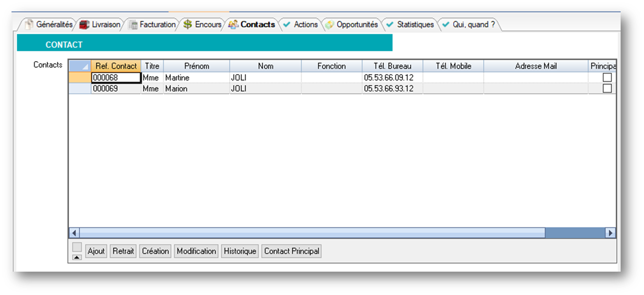The image size is (644, 295).
Task: Click the checkmark icon on Actions tab
Action: (x=287, y=24)
